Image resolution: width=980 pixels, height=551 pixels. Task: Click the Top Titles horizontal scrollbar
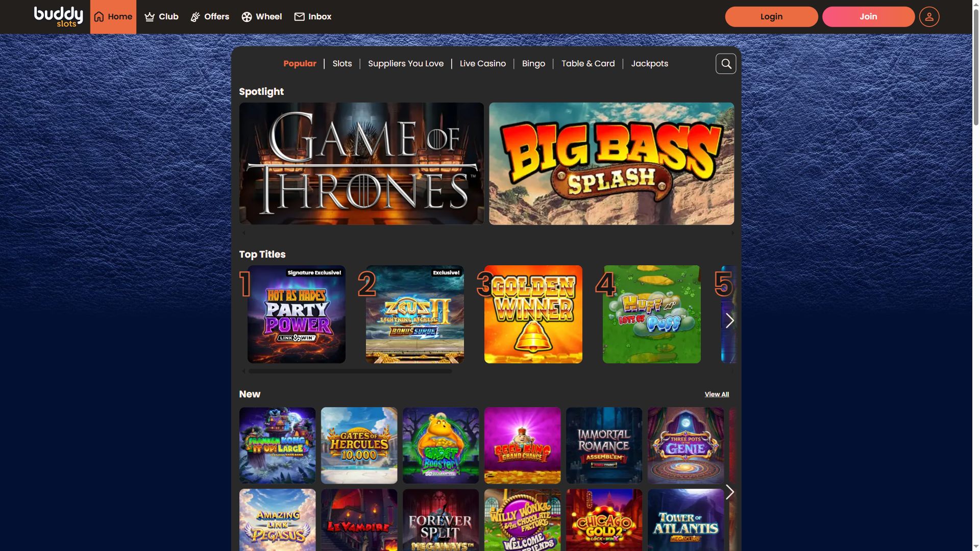(x=350, y=371)
